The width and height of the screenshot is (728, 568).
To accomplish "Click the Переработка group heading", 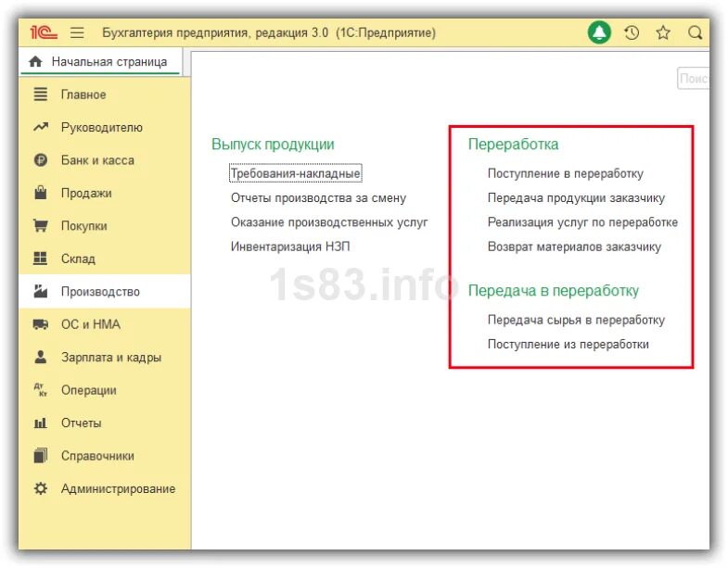I will point(513,144).
